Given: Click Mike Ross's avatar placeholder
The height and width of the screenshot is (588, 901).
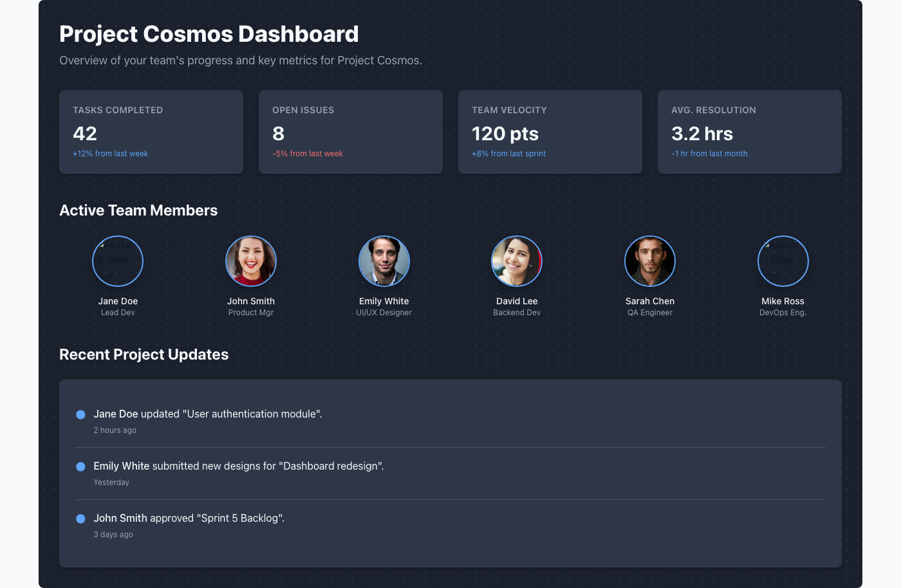Looking at the screenshot, I should pos(783,261).
